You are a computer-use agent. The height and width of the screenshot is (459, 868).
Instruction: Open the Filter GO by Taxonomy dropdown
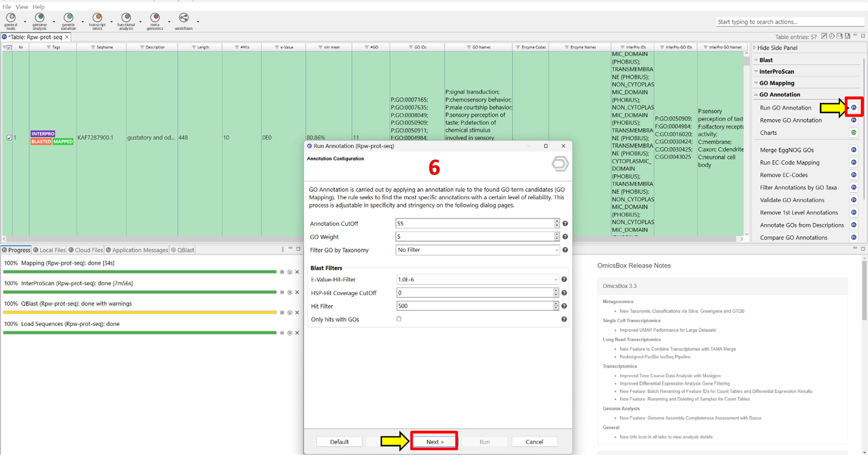(477, 250)
